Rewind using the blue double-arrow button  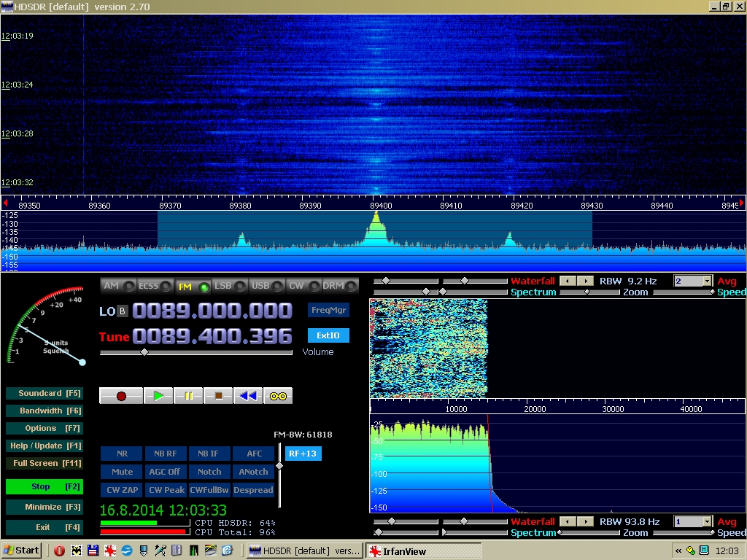coord(248,396)
